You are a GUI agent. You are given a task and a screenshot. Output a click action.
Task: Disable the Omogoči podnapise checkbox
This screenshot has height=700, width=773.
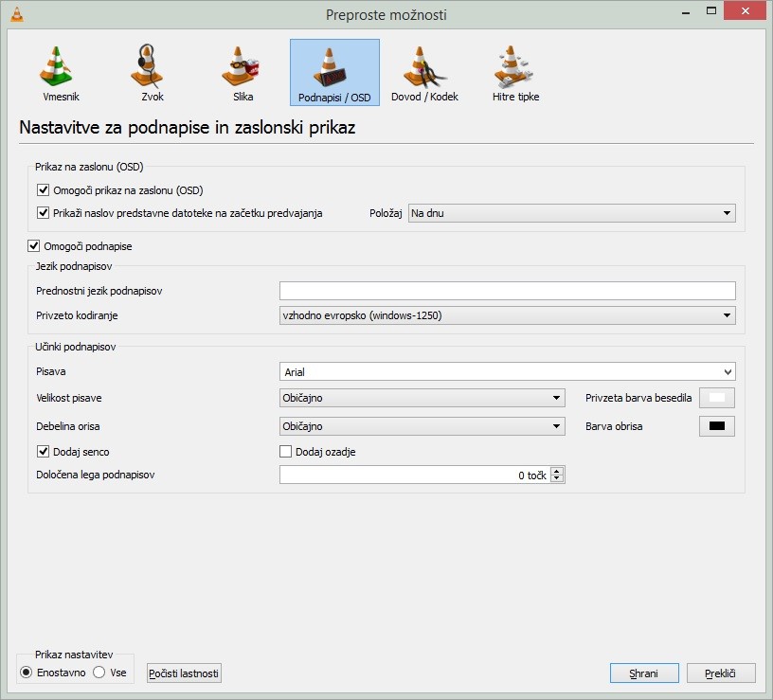click(x=35, y=246)
